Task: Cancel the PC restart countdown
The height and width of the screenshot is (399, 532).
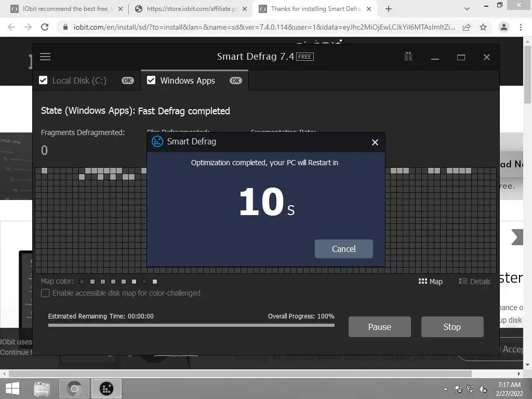Action: pyautogui.click(x=344, y=249)
